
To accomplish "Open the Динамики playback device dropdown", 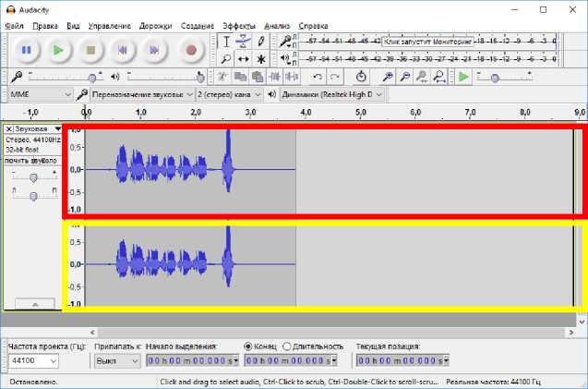I will (330, 94).
